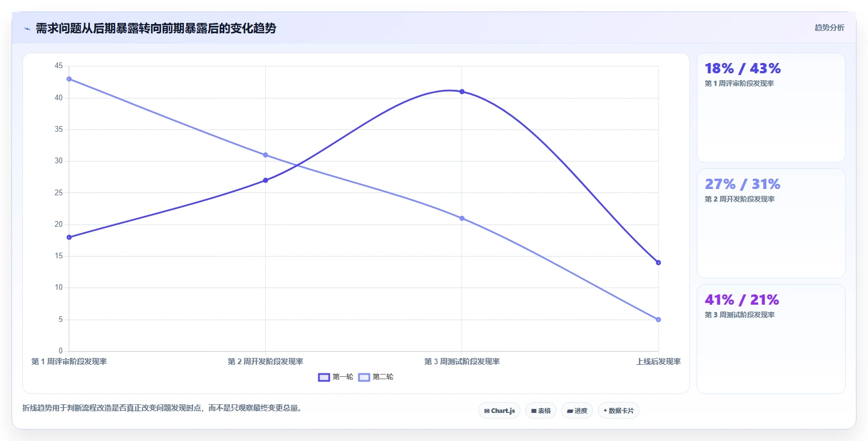The height and width of the screenshot is (441, 868).
Task: Click the 第 2 周开发阶段发现率 card caption
Action: (x=739, y=199)
